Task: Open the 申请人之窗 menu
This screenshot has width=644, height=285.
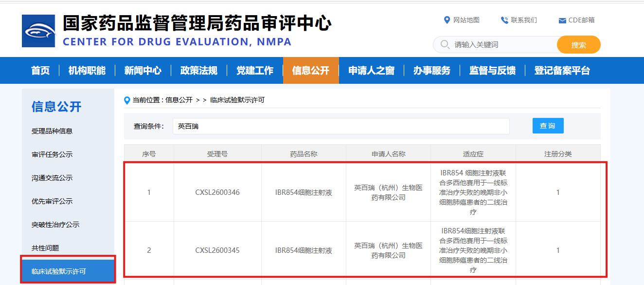Action: (x=372, y=71)
